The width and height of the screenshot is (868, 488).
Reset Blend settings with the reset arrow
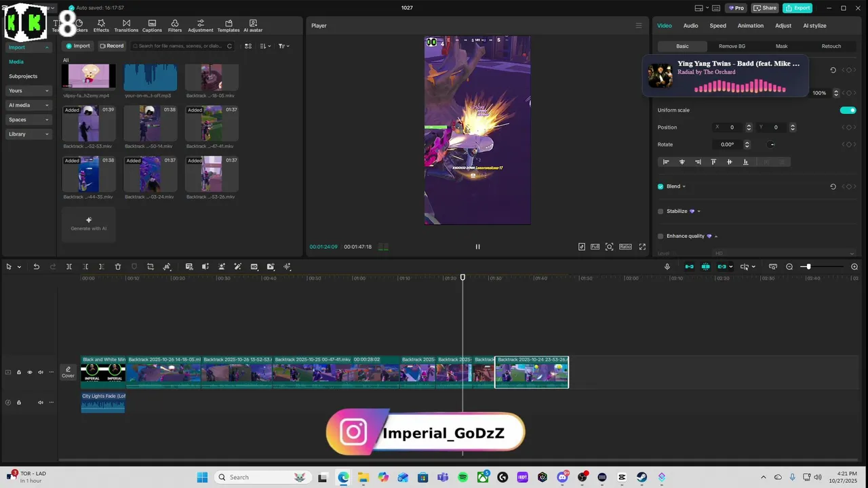tap(833, 186)
